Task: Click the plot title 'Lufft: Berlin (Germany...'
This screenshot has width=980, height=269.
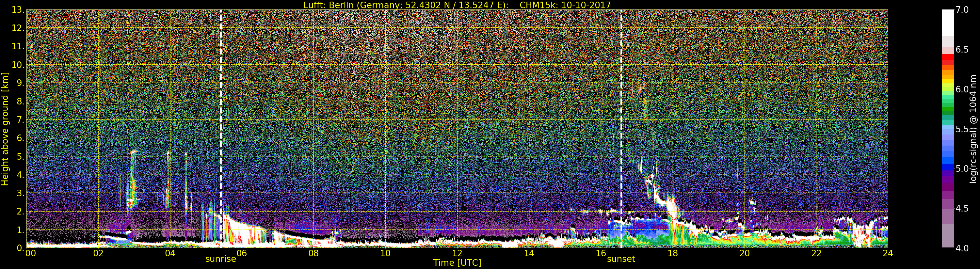Action: (x=457, y=5)
